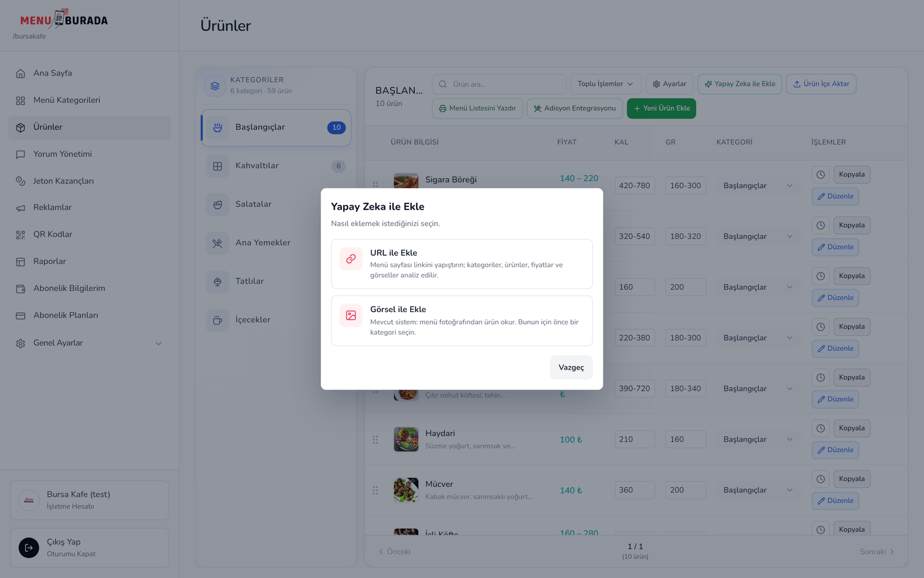Screen dimensions: 924x578
Task: Click KAL field showing 210 for Haydari
Action: click(x=635, y=439)
